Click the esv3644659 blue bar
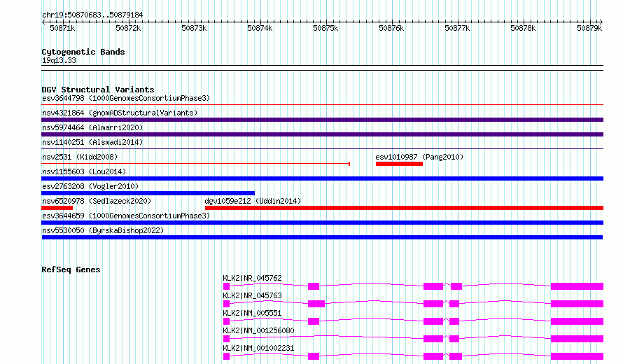 point(322,223)
